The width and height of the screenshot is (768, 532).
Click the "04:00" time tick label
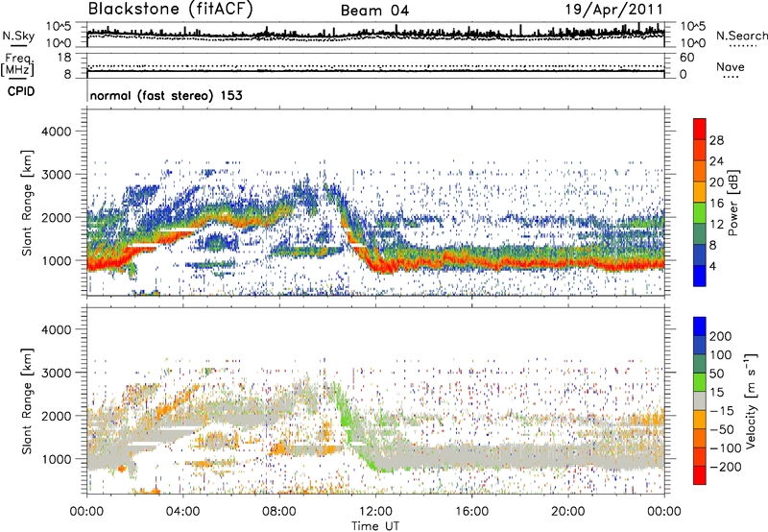[x=182, y=512]
